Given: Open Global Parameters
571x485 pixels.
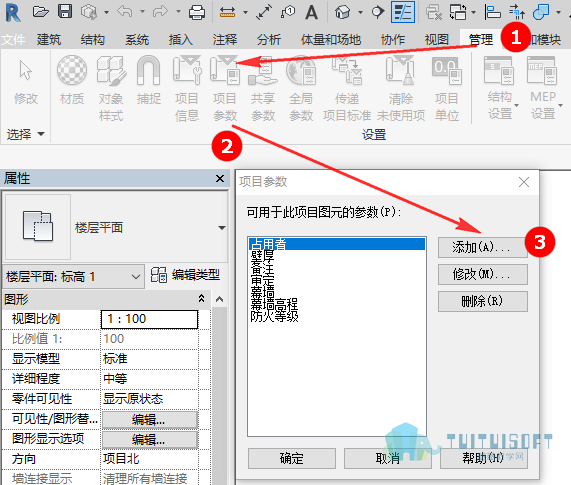Looking at the screenshot, I should click(301, 88).
